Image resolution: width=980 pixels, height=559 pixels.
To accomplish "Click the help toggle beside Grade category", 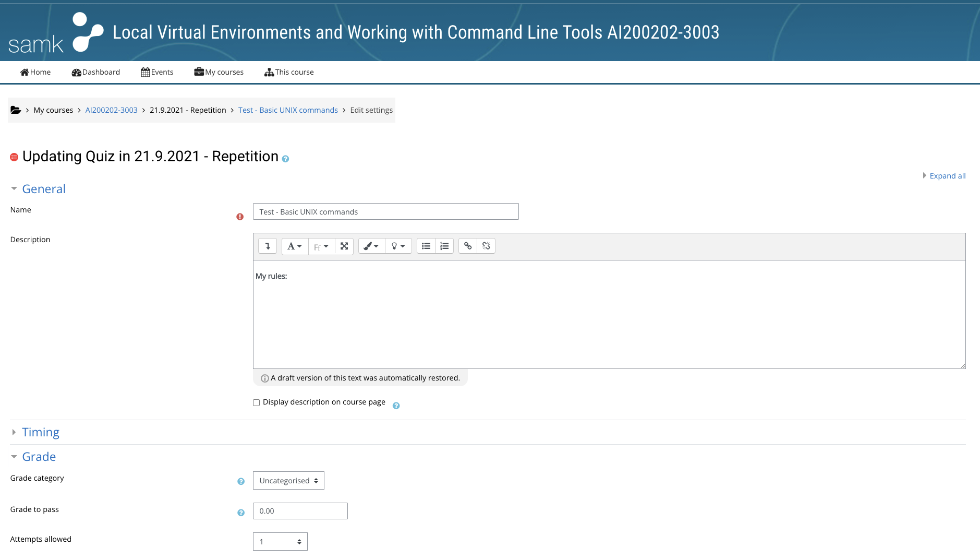I will pyautogui.click(x=240, y=482).
